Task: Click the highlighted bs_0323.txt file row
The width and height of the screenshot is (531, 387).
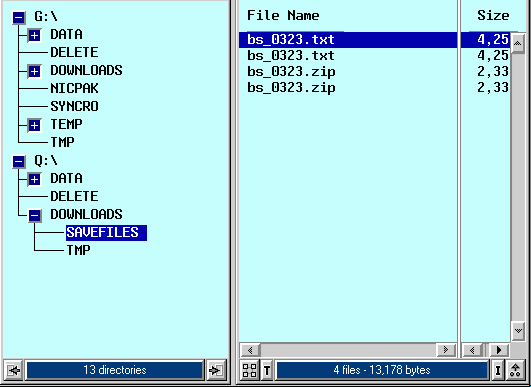Action: 348,40
